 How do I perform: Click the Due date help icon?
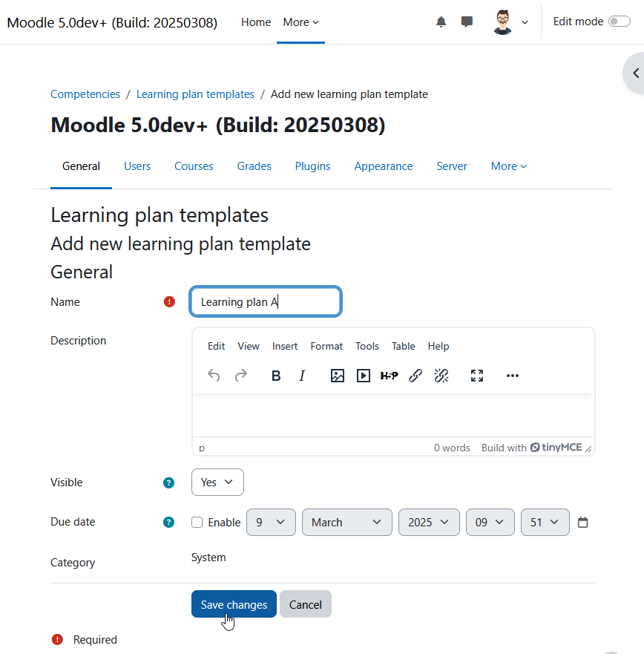tap(168, 522)
